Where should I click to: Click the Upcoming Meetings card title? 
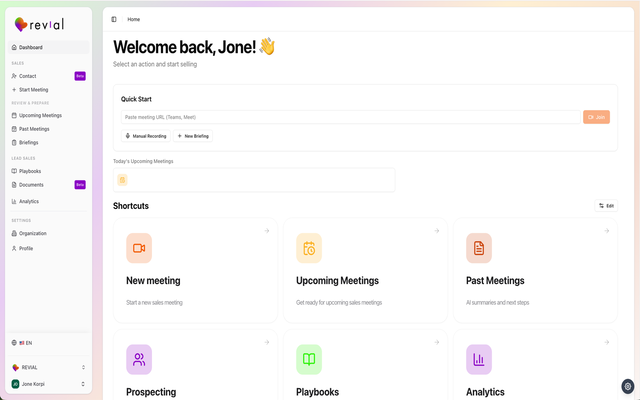point(338,281)
